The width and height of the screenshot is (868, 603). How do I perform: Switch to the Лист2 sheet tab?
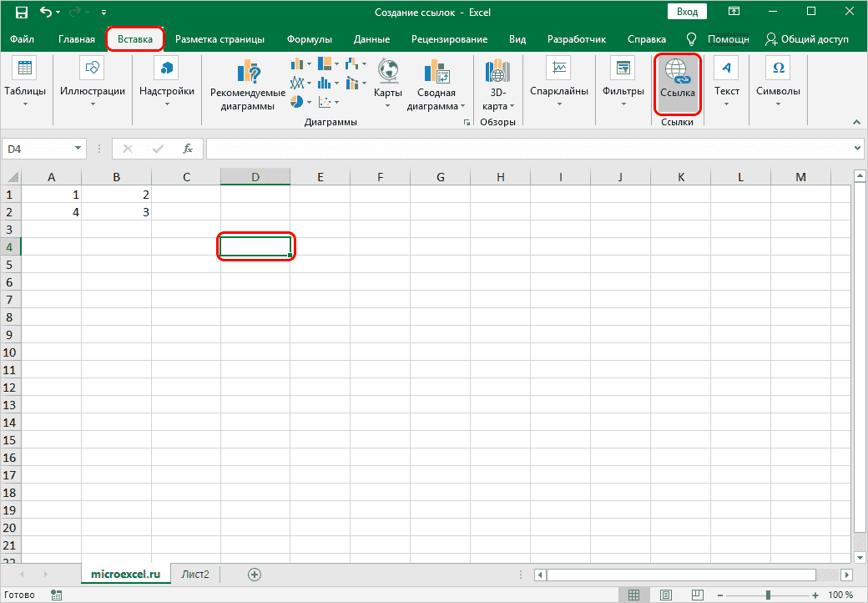[x=196, y=574]
